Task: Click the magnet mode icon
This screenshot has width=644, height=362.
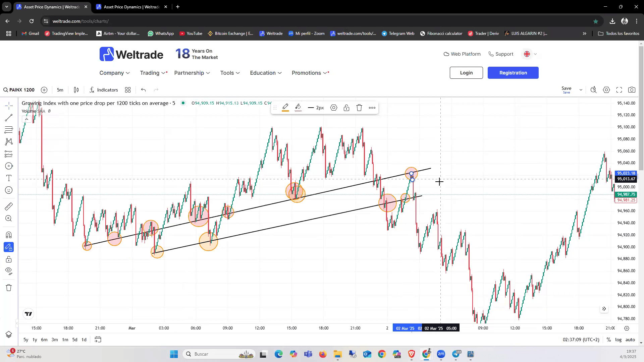Action: click(x=9, y=235)
